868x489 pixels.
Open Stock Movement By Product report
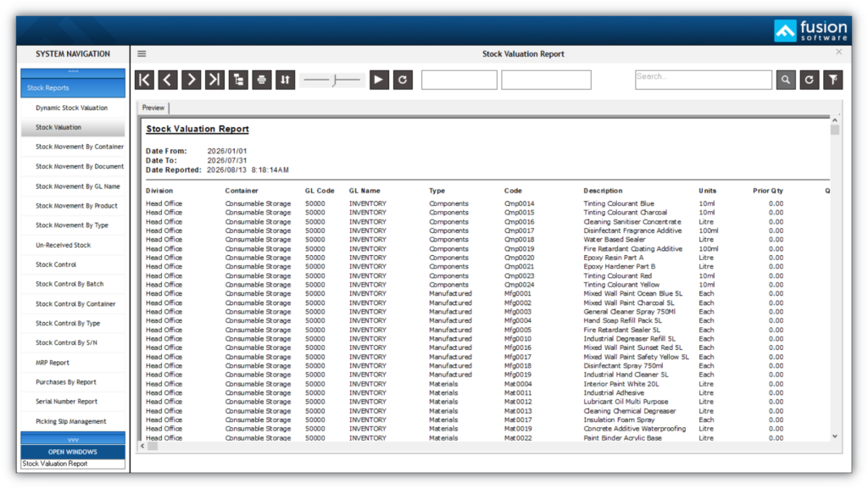pyautogui.click(x=76, y=206)
